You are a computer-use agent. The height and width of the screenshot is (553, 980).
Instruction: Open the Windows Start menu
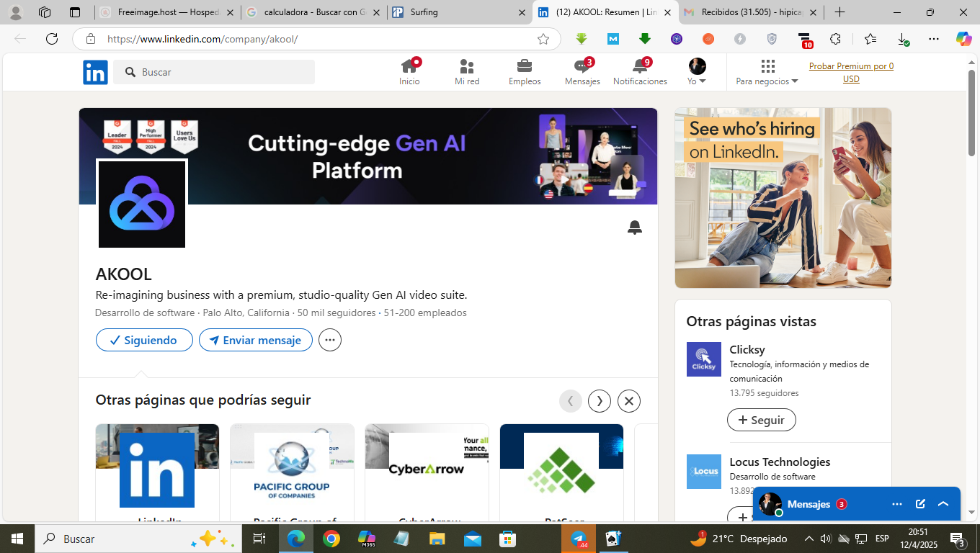[x=17, y=539]
